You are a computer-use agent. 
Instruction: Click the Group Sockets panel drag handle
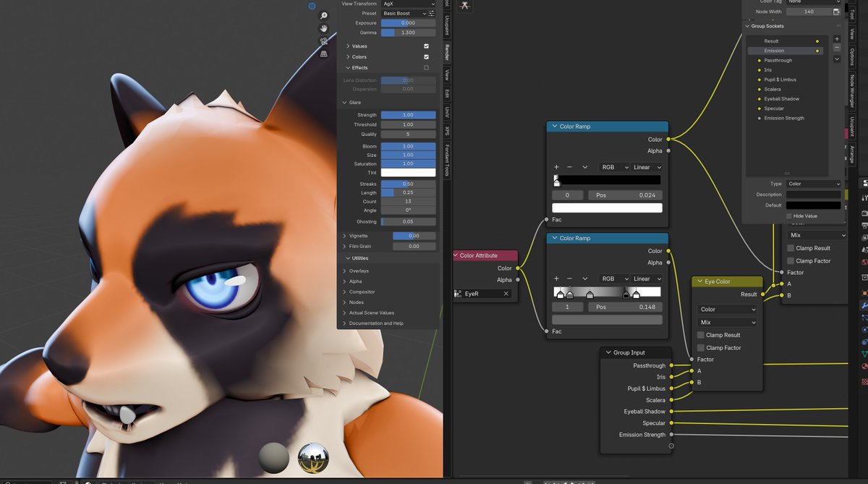[838, 26]
